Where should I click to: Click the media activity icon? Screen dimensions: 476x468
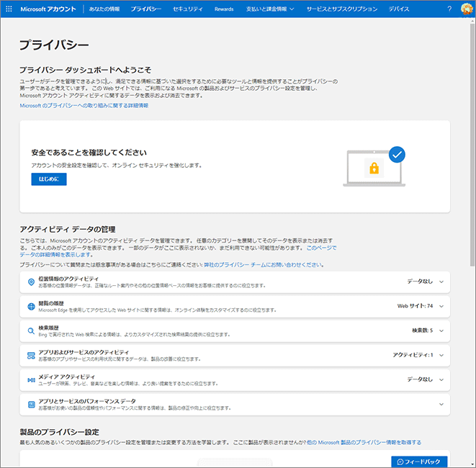click(x=31, y=380)
